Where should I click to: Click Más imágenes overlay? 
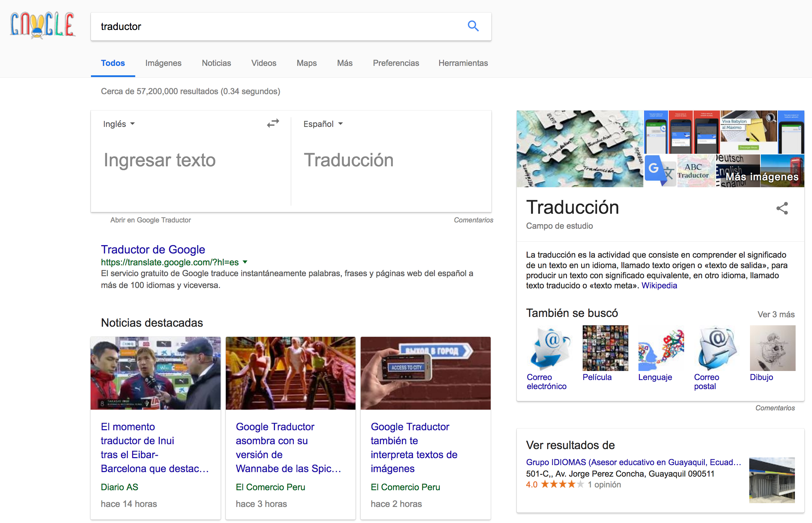pyautogui.click(x=762, y=177)
